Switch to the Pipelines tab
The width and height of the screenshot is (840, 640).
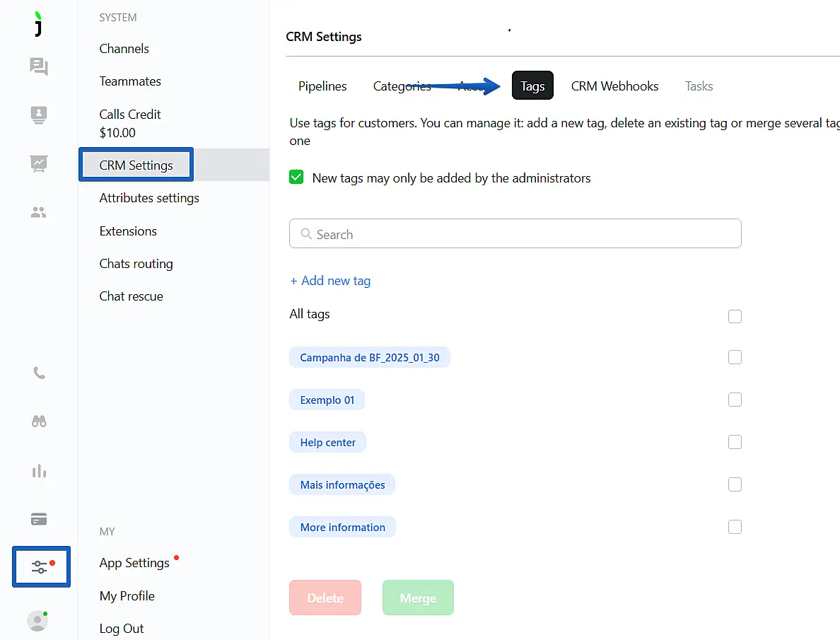pos(322,86)
